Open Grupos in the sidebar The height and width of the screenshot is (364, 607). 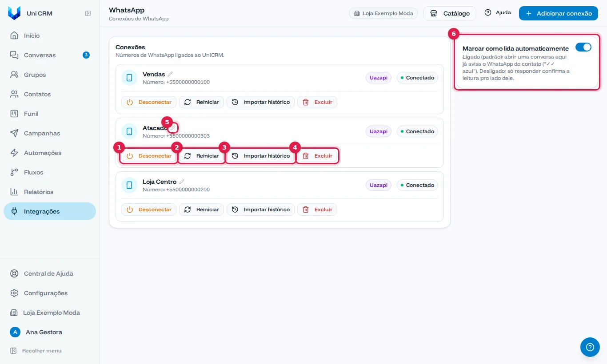pyautogui.click(x=50, y=75)
